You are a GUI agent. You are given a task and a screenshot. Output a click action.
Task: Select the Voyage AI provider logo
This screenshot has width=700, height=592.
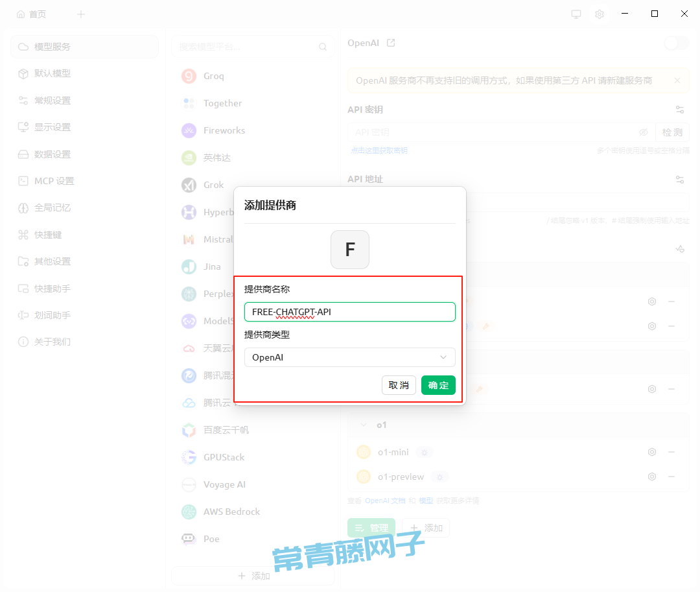(x=189, y=485)
